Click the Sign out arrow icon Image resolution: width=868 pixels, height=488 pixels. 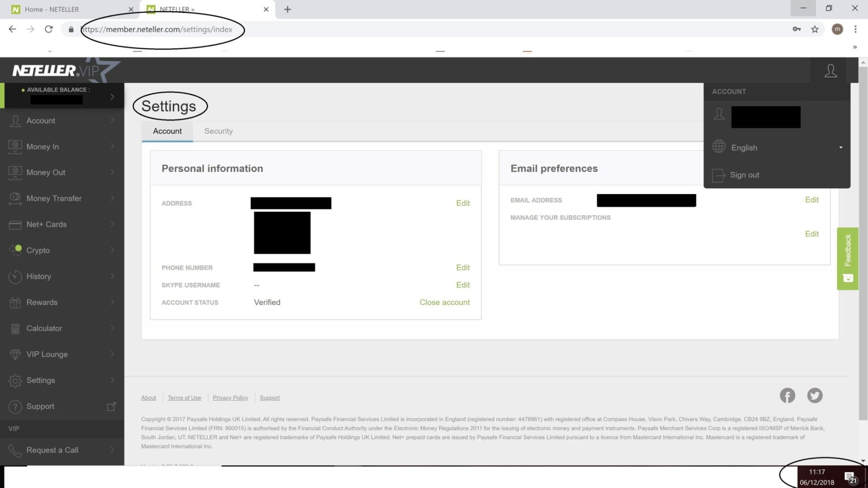718,175
